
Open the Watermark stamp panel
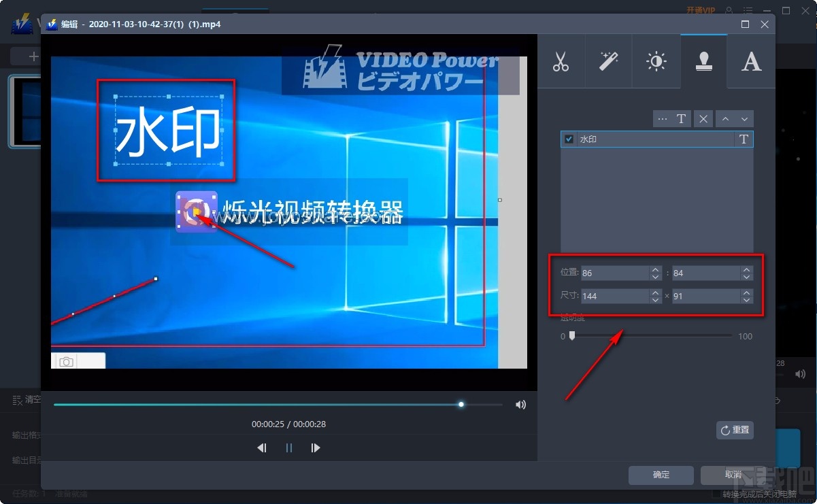click(x=703, y=61)
